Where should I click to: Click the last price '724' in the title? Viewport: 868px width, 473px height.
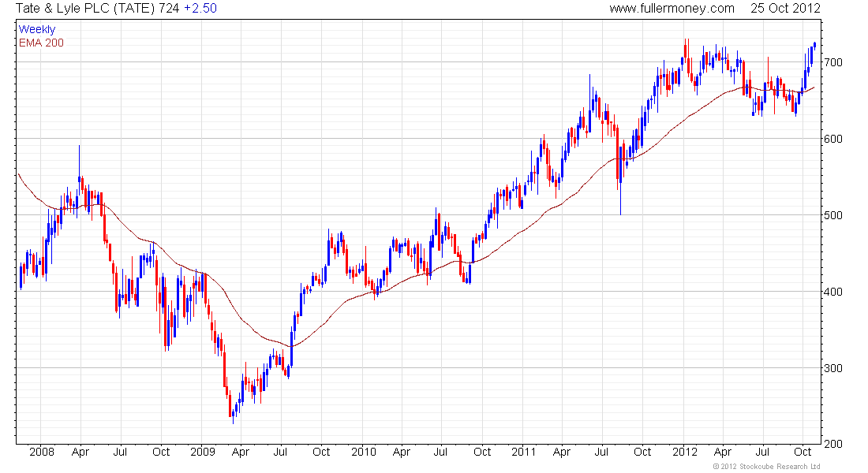click(169, 9)
